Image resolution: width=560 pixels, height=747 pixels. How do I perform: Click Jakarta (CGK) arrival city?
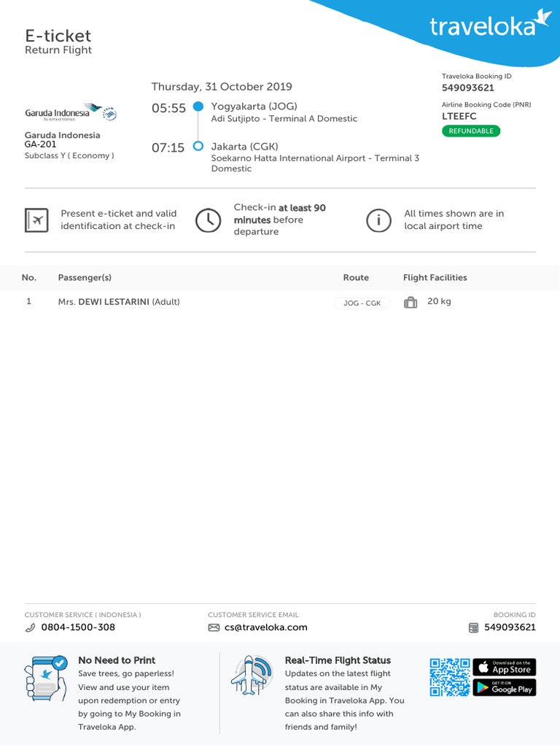tap(245, 146)
